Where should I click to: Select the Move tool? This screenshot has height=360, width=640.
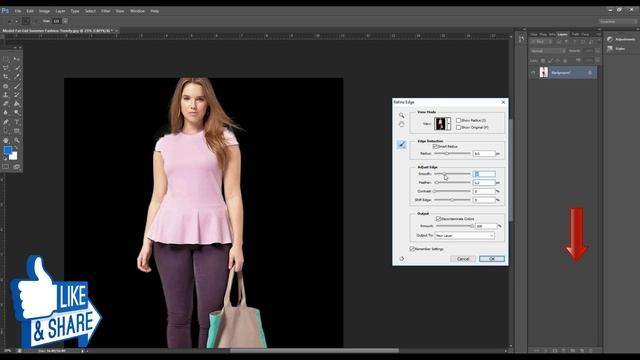(x=17, y=59)
